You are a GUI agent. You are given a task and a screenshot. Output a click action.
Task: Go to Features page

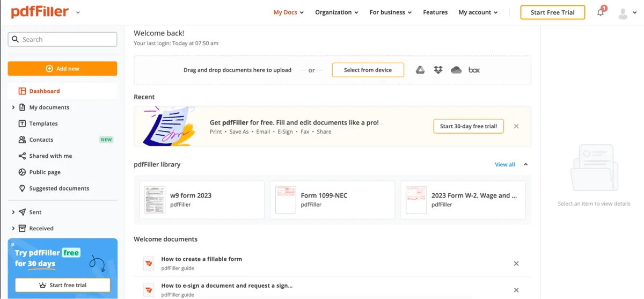(x=435, y=12)
